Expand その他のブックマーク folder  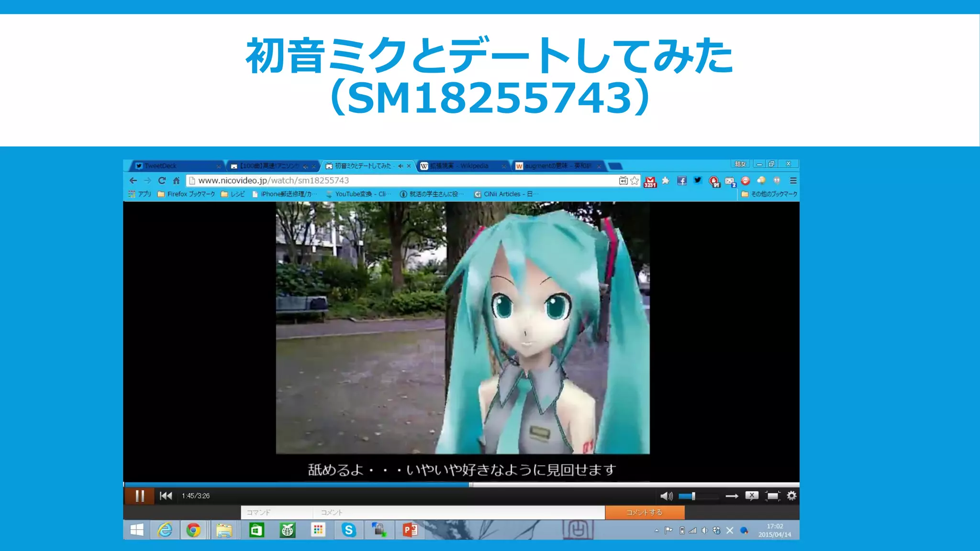[x=769, y=194]
